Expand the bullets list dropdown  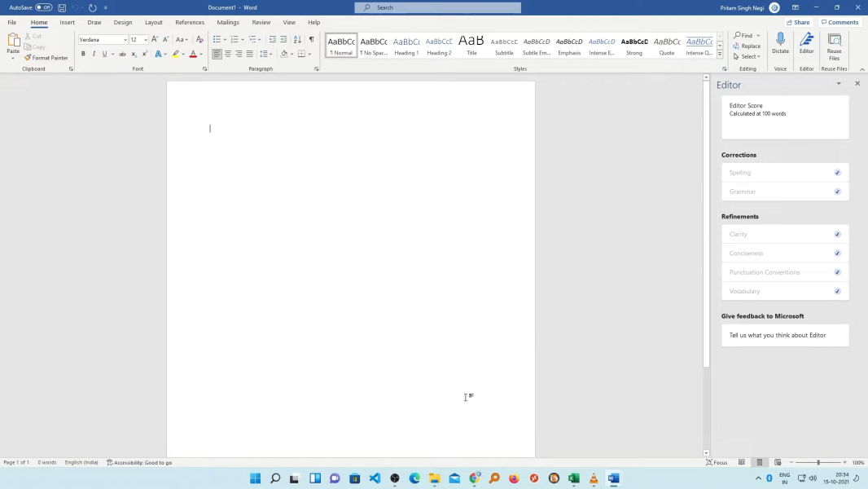225,39
